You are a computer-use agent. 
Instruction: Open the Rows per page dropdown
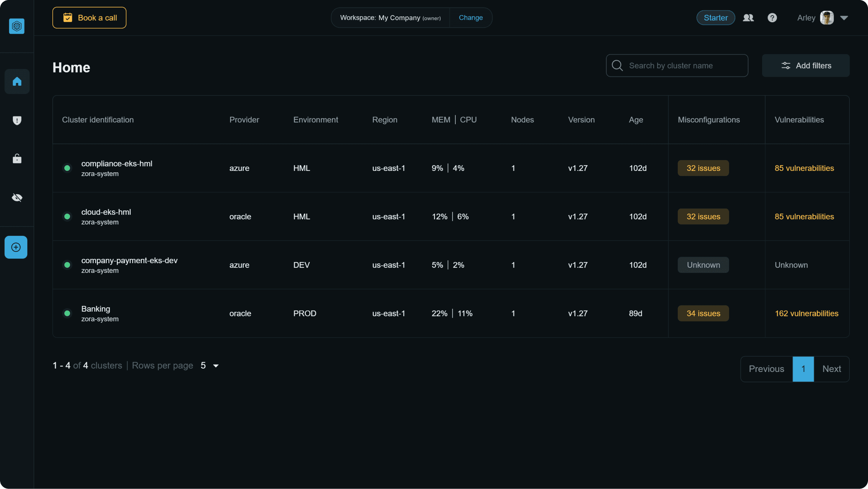coord(210,365)
